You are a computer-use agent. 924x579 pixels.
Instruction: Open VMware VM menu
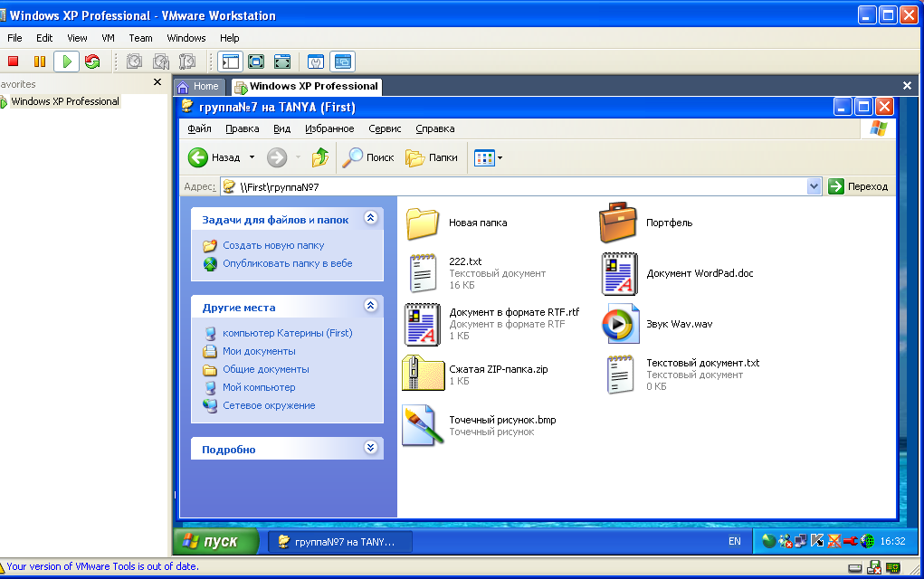click(108, 38)
